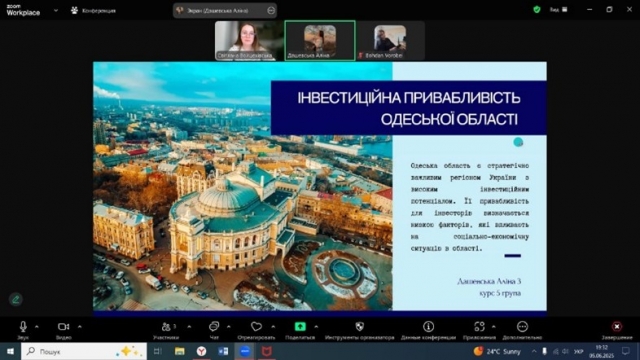The height and width of the screenshot is (360, 640).
Task: Click the green annotate pencil button
Action: 16,300
